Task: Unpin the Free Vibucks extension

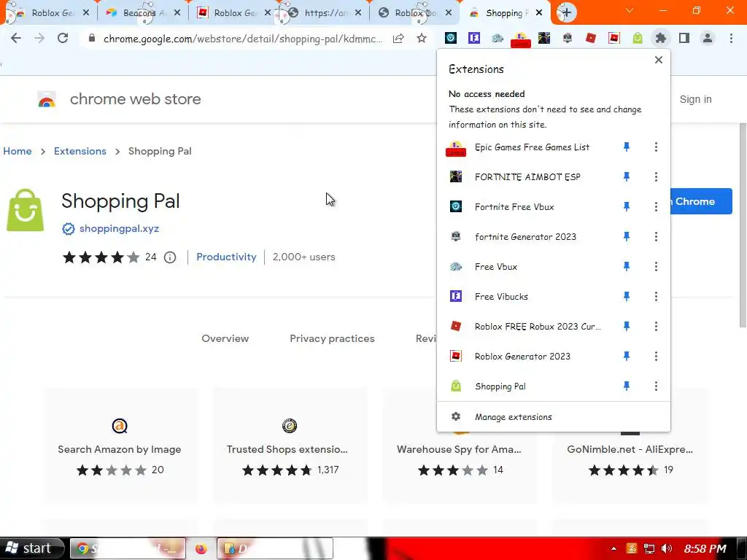Action: point(627,297)
